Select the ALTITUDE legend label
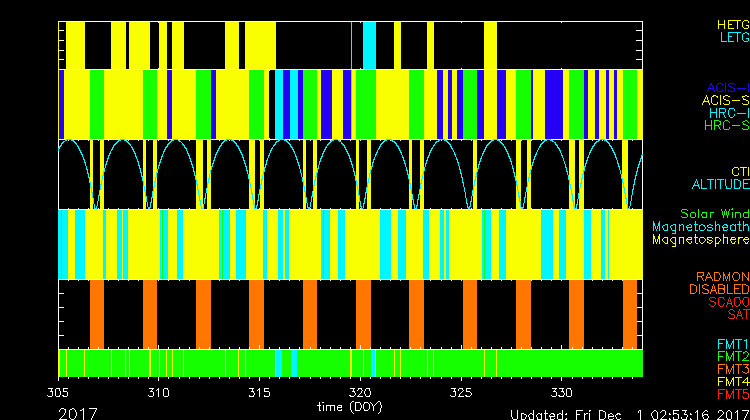This screenshot has height=420, width=750. pyautogui.click(x=719, y=185)
